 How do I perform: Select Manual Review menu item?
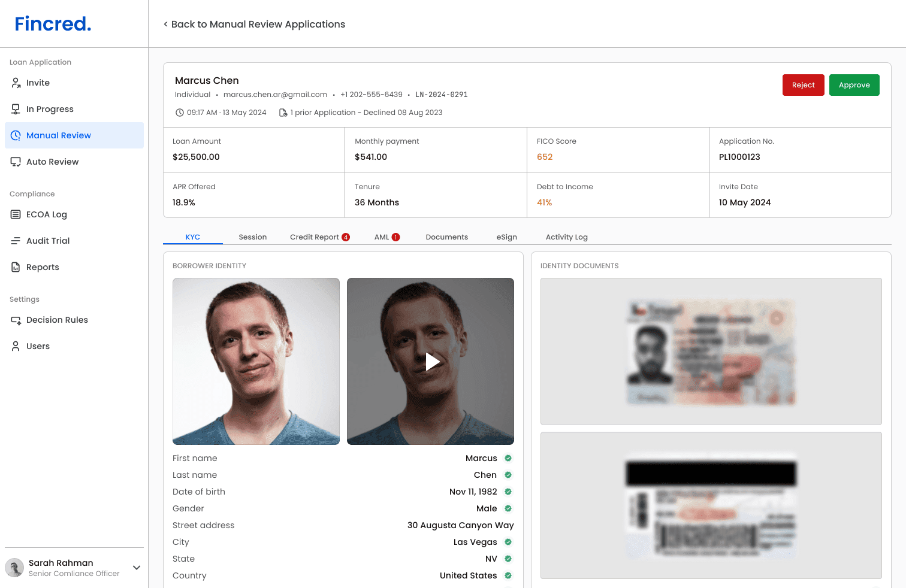[74, 135]
